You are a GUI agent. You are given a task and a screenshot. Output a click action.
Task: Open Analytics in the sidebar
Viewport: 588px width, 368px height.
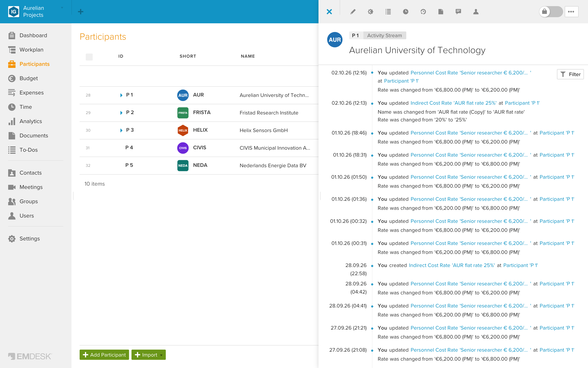(31, 121)
